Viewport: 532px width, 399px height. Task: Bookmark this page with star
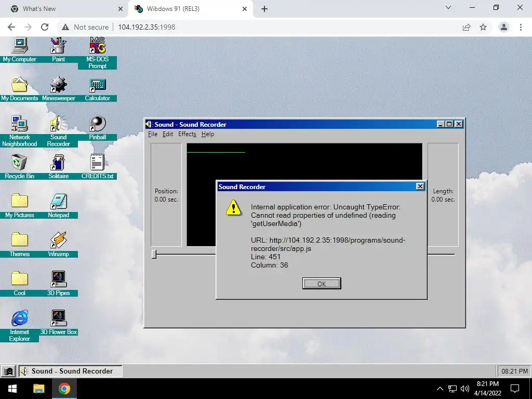pyautogui.click(x=483, y=27)
